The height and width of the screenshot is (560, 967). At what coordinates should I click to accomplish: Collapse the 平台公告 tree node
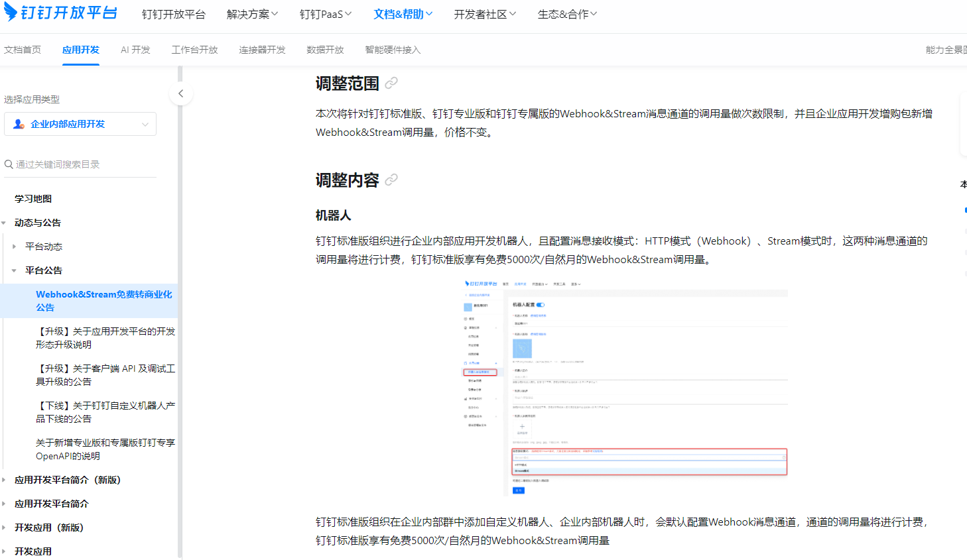[14, 270]
